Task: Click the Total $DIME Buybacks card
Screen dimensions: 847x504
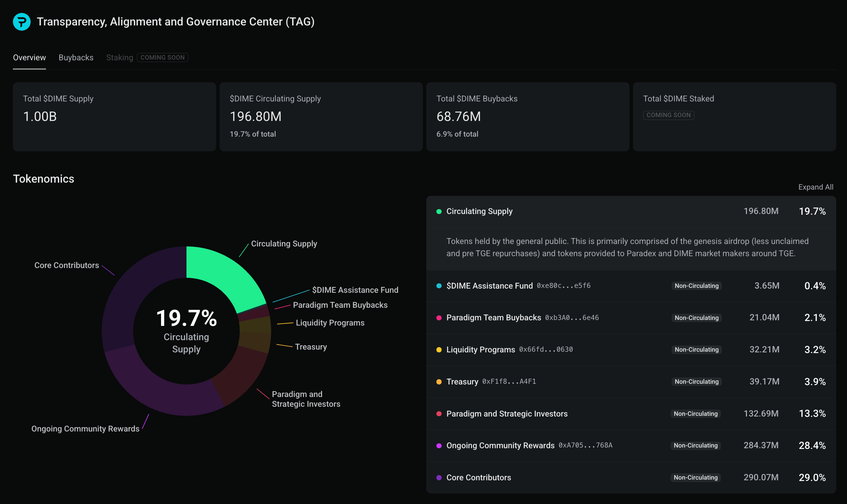Action: (527, 117)
